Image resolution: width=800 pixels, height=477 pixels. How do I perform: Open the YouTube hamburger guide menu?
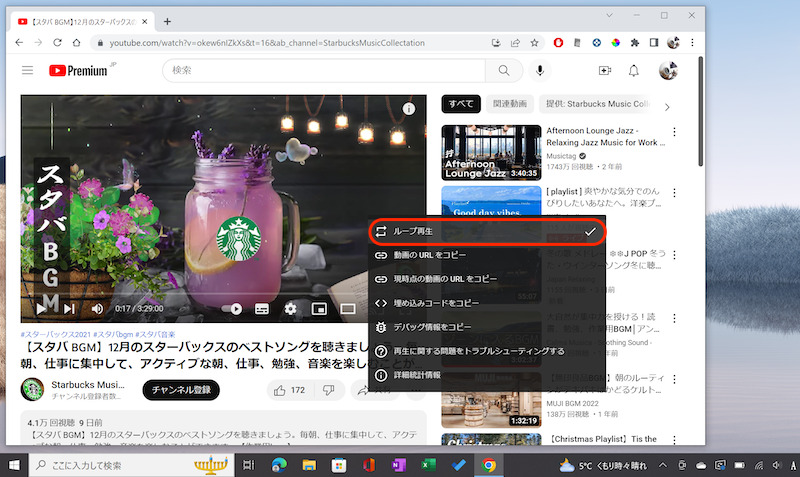click(27, 70)
